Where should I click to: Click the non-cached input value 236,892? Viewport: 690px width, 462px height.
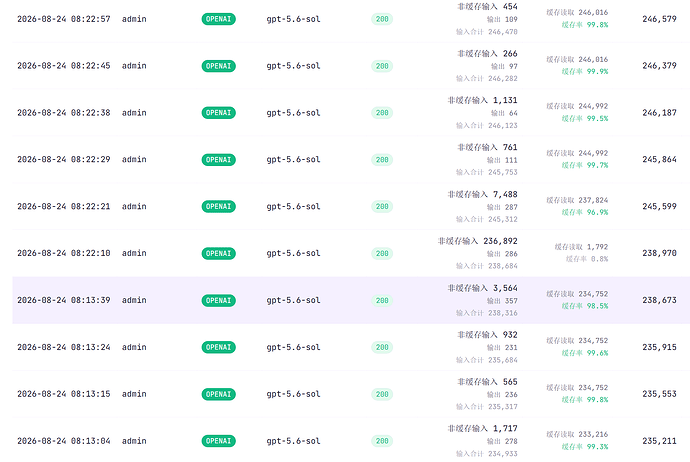click(x=500, y=241)
